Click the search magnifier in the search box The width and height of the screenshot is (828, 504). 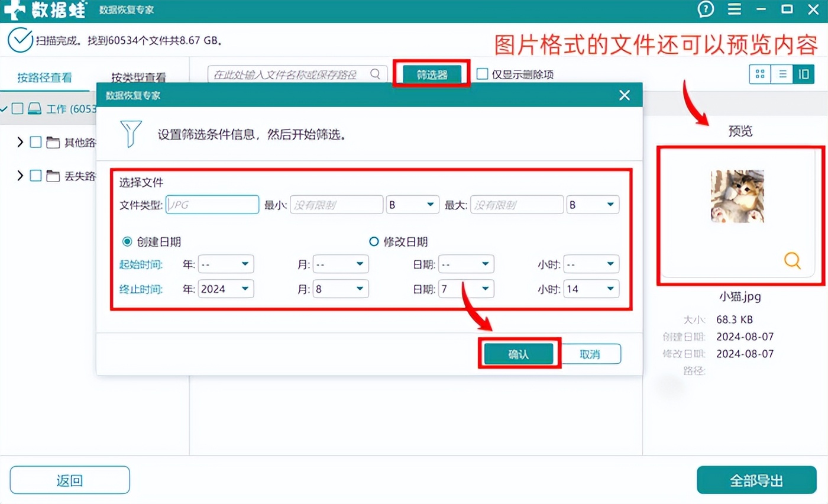pyautogui.click(x=375, y=74)
